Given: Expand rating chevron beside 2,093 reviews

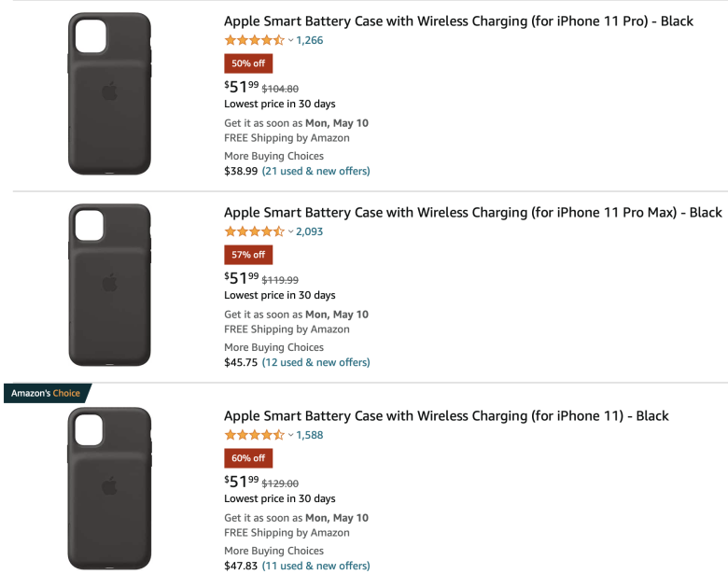Looking at the screenshot, I should pos(290,231).
